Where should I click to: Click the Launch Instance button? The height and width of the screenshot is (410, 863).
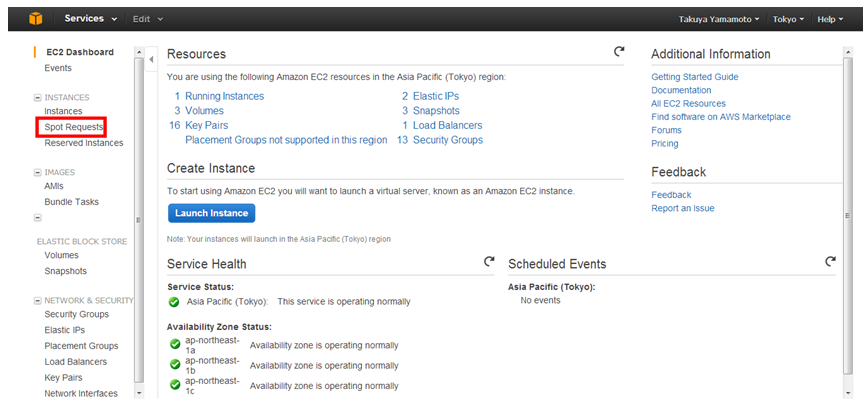(x=211, y=213)
